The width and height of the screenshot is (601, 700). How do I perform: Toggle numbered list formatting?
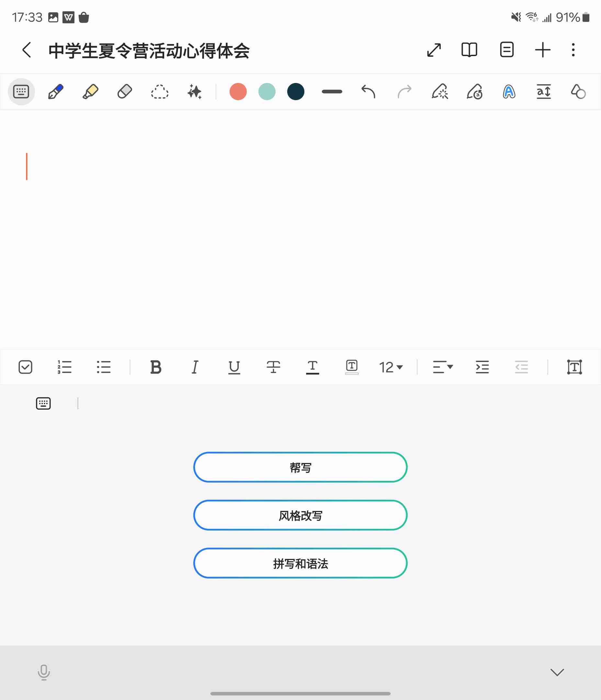click(64, 367)
